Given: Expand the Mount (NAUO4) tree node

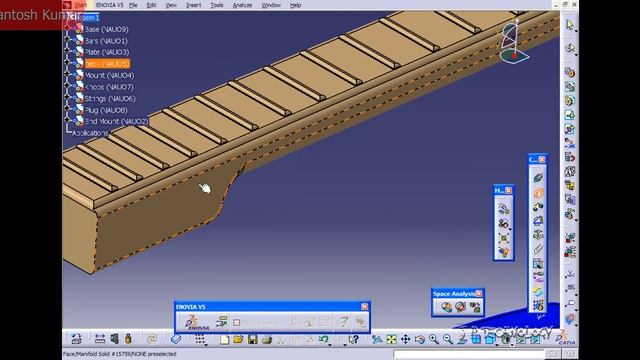Looking at the screenshot, I should [68, 75].
